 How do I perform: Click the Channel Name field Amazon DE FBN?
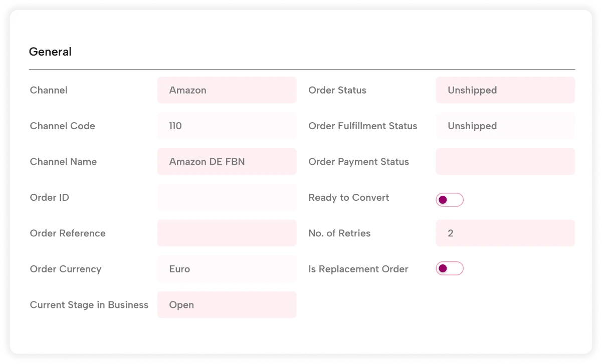point(227,162)
